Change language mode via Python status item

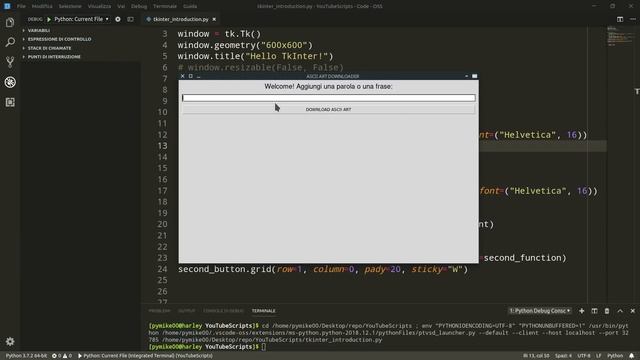pyautogui.click(x=615, y=356)
